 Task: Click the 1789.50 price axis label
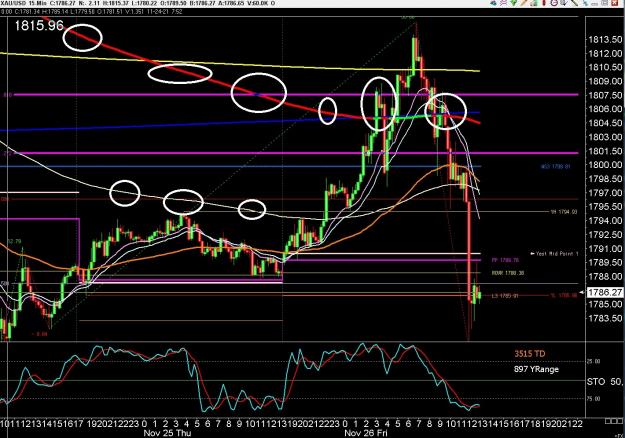tap(605, 262)
